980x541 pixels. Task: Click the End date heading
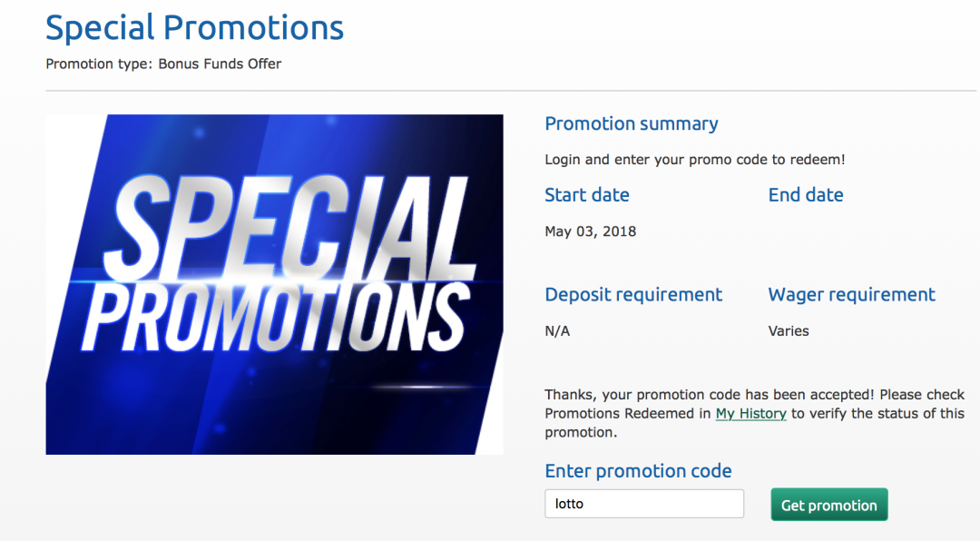pos(806,195)
